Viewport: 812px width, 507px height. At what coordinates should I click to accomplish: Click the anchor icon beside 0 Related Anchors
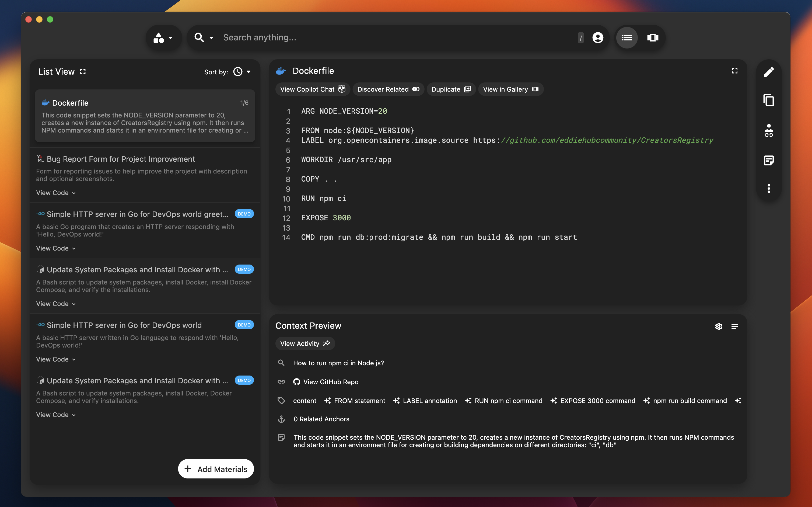click(282, 419)
